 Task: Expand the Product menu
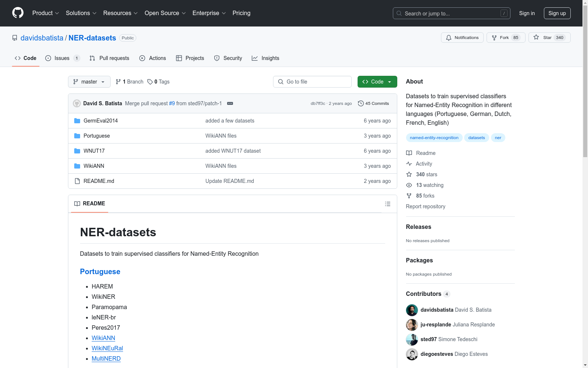[x=46, y=13]
